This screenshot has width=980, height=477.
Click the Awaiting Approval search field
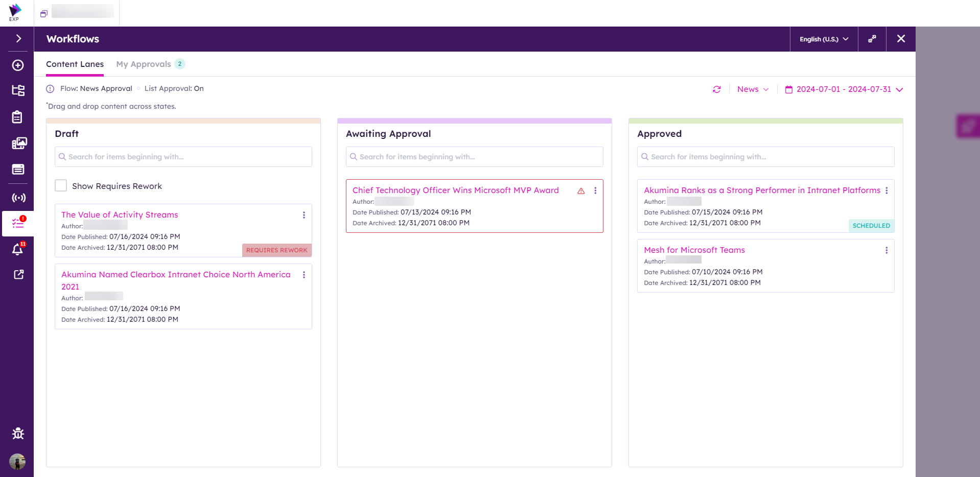point(474,157)
